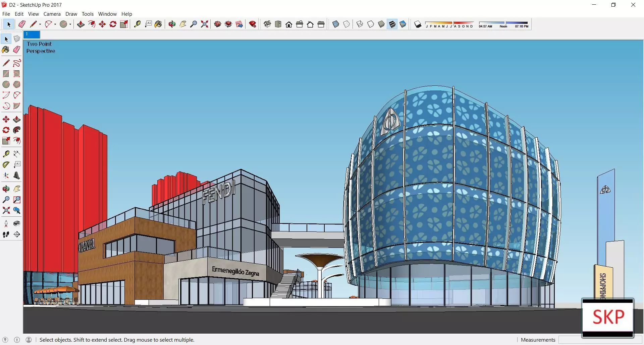644x345 pixels.
Task: Click the geo-location status bar icon
Action: click(5, 340)
